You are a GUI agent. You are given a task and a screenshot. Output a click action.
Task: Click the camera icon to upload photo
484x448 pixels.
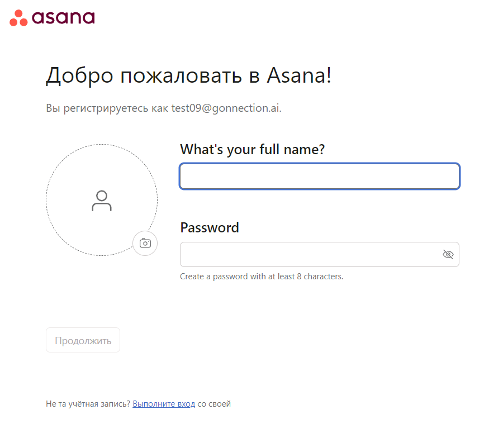[145, 243]
